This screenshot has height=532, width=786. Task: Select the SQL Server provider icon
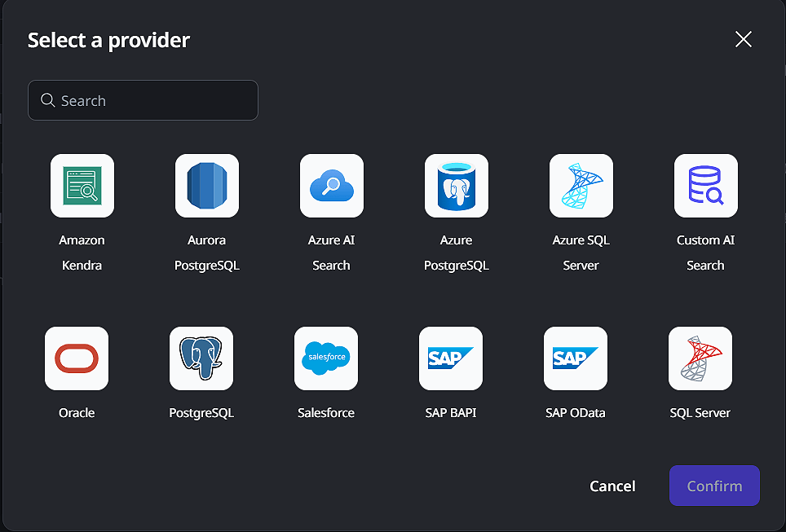click(700, 358)
